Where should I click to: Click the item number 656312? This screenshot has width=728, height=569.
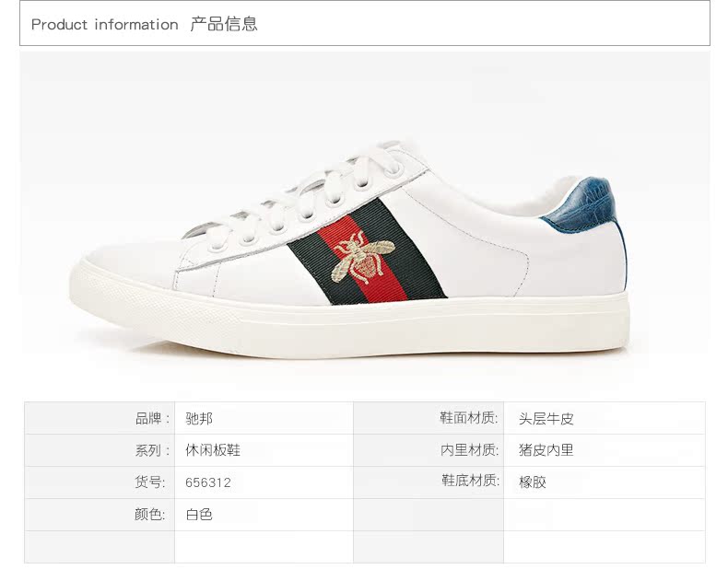208,482
